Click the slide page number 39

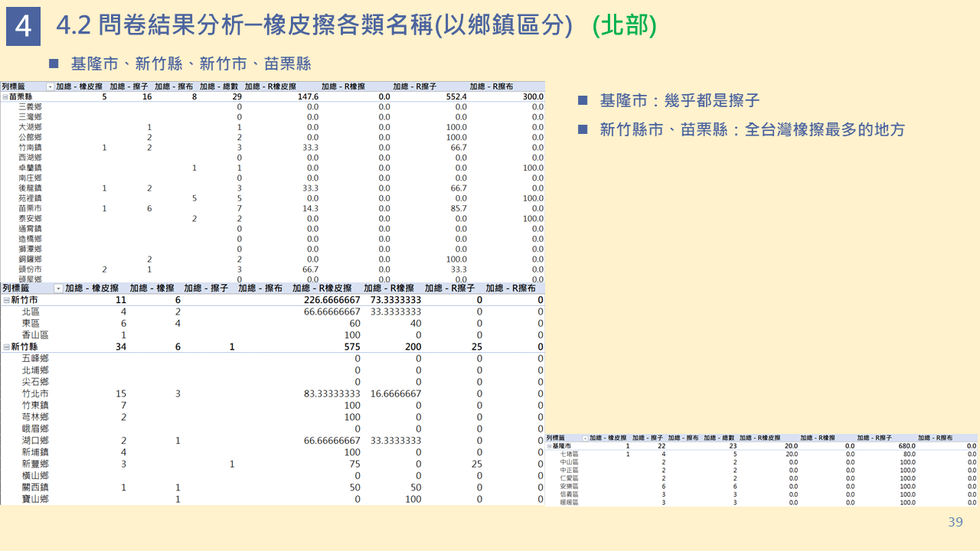pyautogui.click(x=955, y=522)
